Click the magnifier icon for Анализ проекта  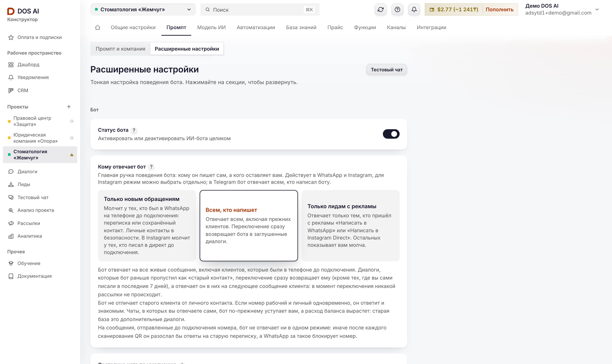11,210
